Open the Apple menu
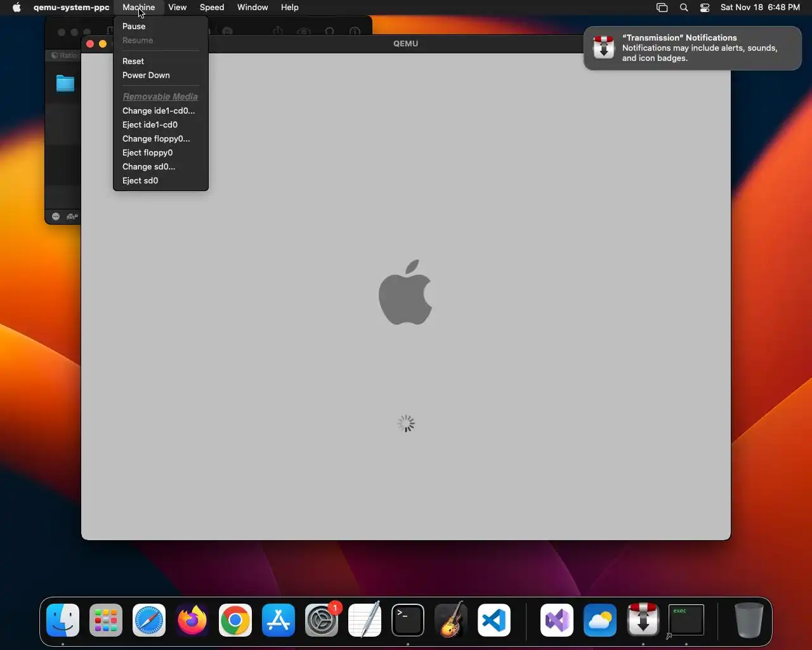 16,8
